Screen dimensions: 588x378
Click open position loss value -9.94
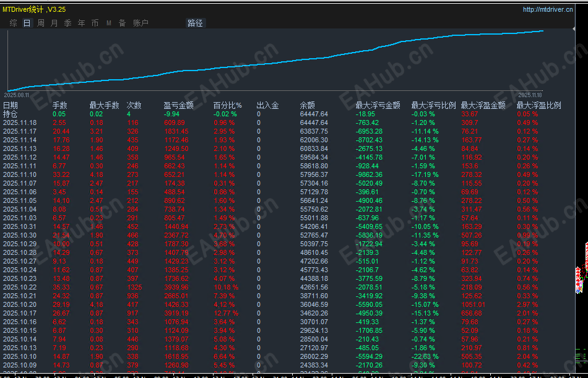(171, 114)
